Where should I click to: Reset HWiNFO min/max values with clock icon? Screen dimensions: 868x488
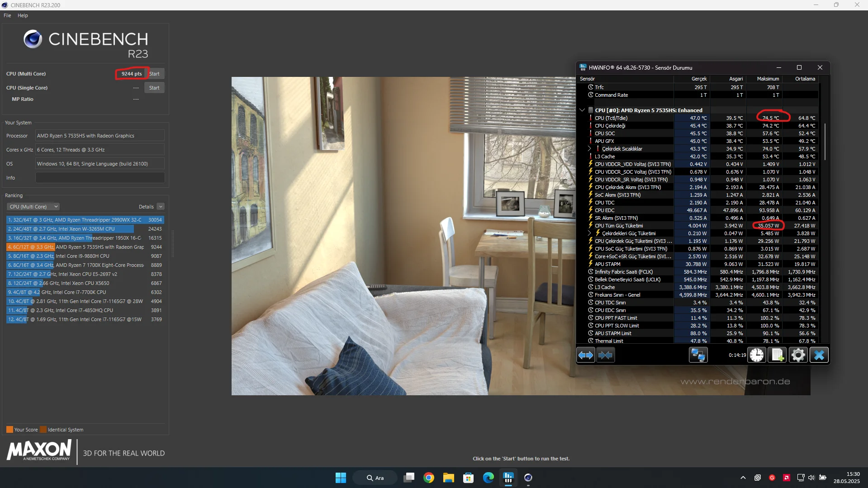pos(756,355)
